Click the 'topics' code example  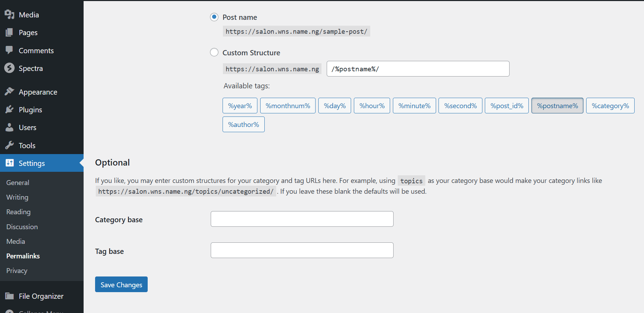click(x=411, y=180)
